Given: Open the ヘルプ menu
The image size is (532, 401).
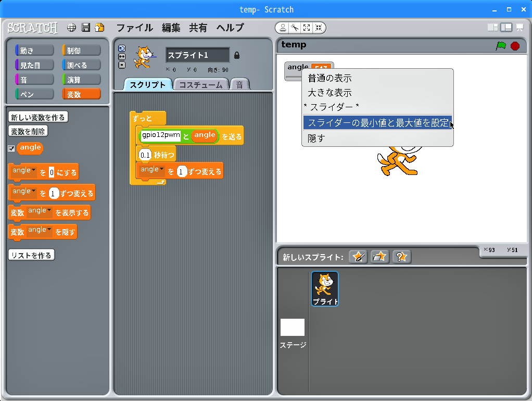Looking at the screenshot, I should (x=230, y=28).
